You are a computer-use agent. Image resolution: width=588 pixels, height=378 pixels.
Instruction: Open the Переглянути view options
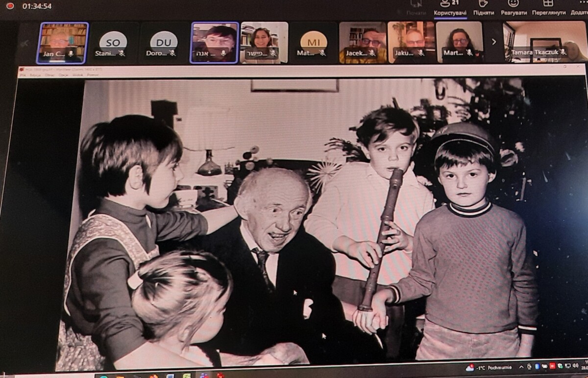coord(549,7)
